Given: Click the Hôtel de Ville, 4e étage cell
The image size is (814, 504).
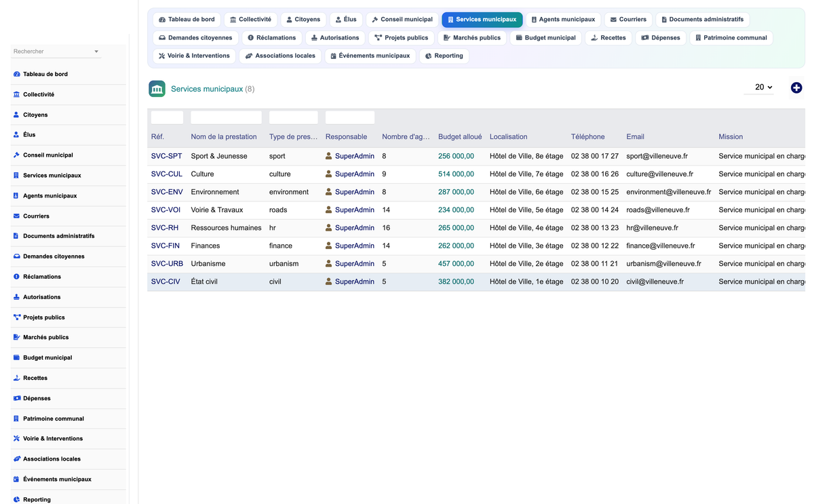Looking at the screenshot, I should 526,228.
